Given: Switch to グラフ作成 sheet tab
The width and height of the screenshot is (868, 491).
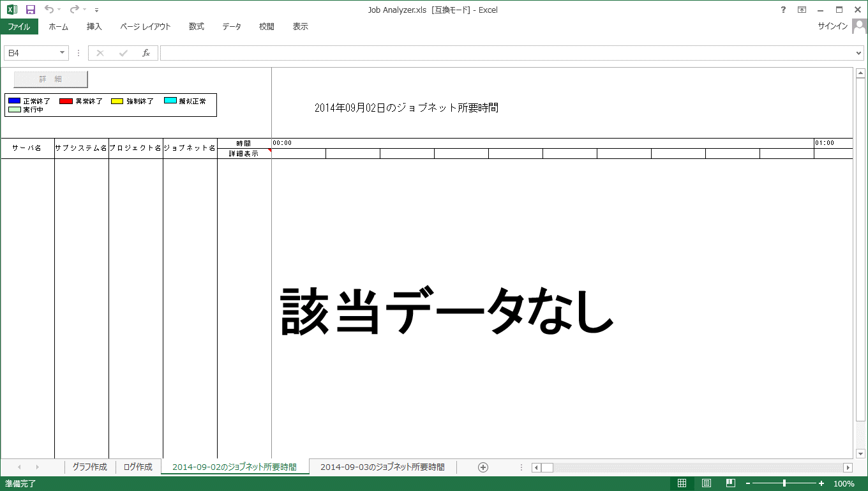Looking at the screenshot, I should coord(89,467).
